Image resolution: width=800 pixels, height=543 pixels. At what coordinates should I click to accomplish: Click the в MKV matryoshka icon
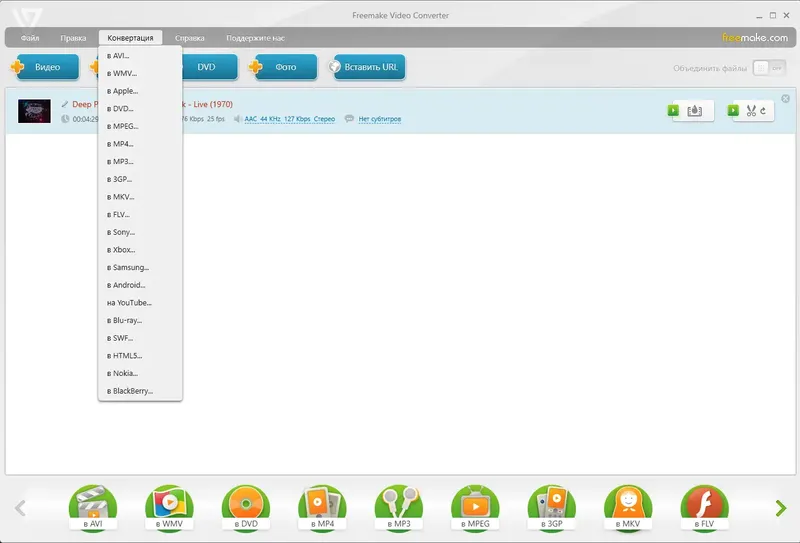pyautogui.click(x=629, y=508)
